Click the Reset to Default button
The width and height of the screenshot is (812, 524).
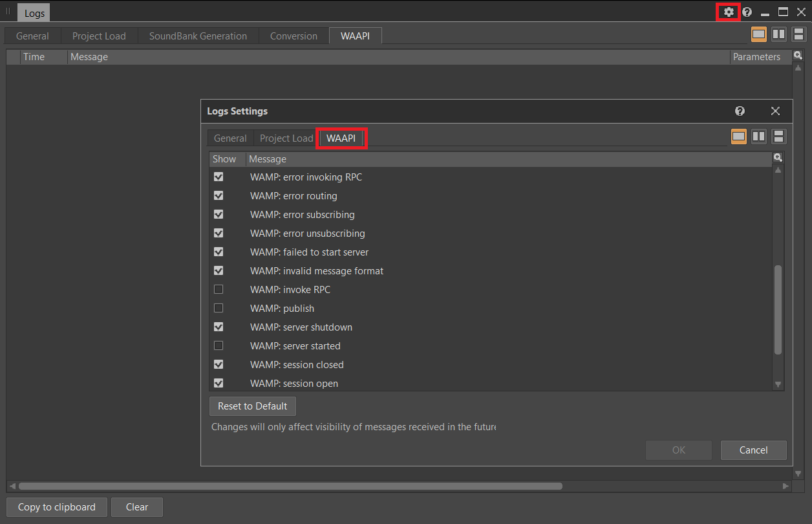click(x=252, y=406)
